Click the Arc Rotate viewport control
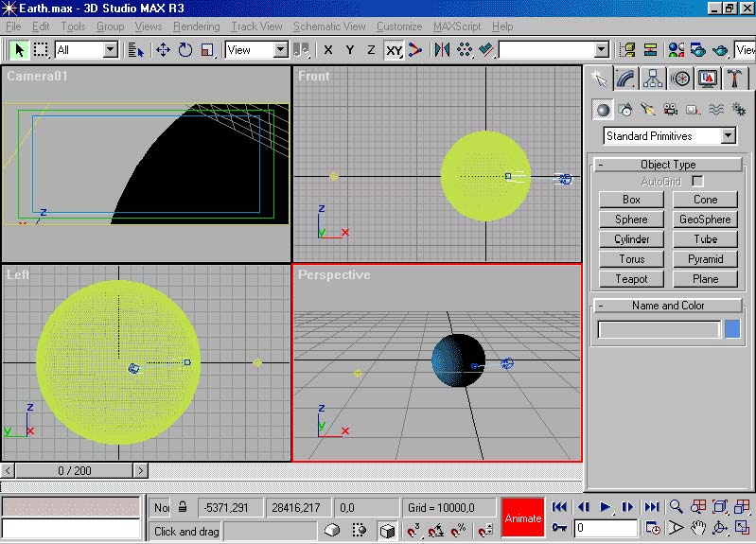This screenshot has width=756, height=544. (x=720, y=528)
